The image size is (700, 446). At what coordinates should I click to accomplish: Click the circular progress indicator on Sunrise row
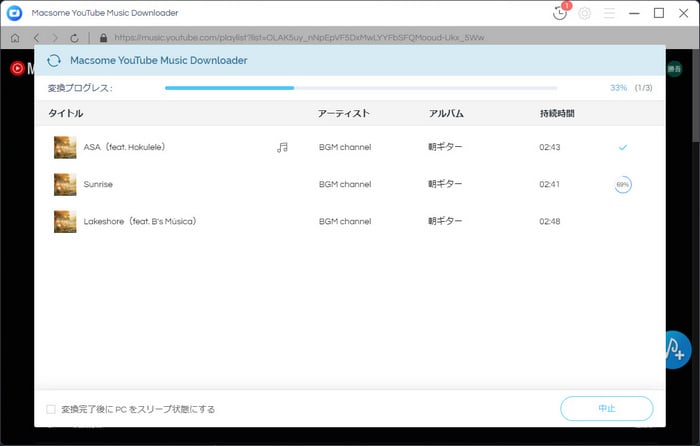(x=623, y=184)
